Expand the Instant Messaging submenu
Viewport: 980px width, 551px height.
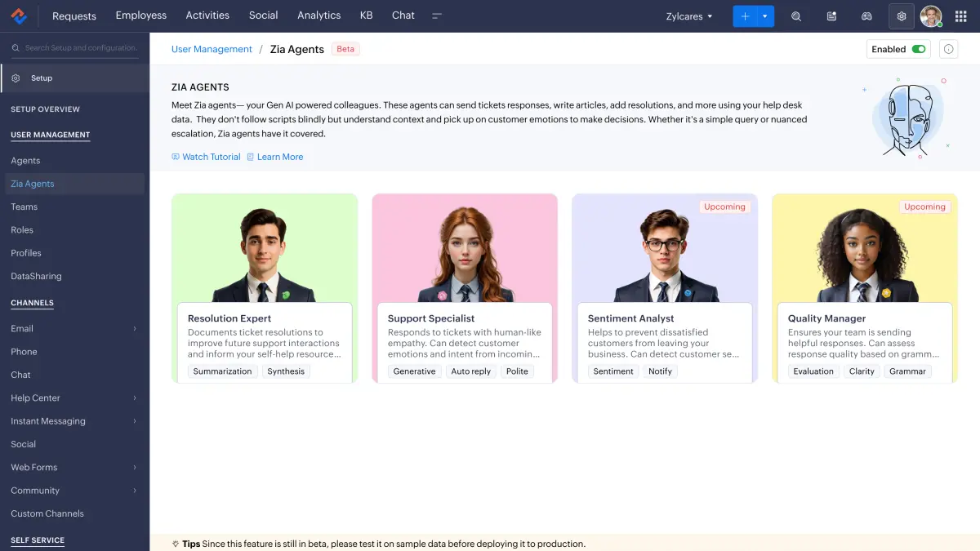coord(135,421)
